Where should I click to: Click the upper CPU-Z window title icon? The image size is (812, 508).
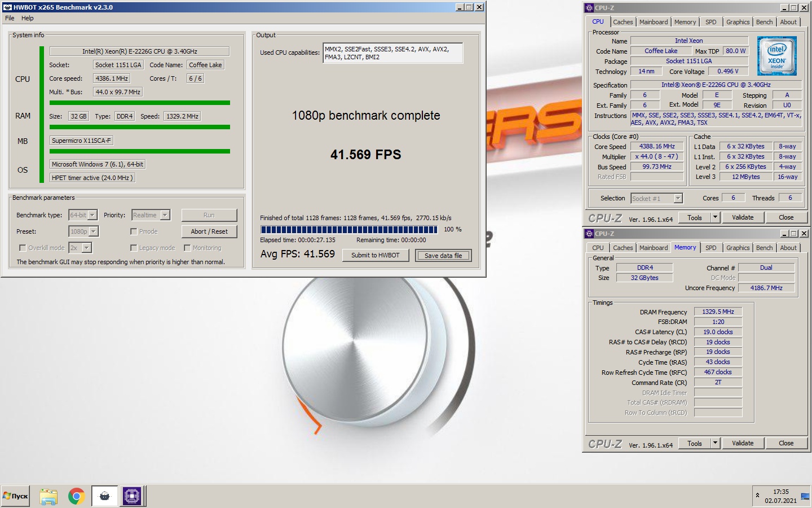[589, 8]
